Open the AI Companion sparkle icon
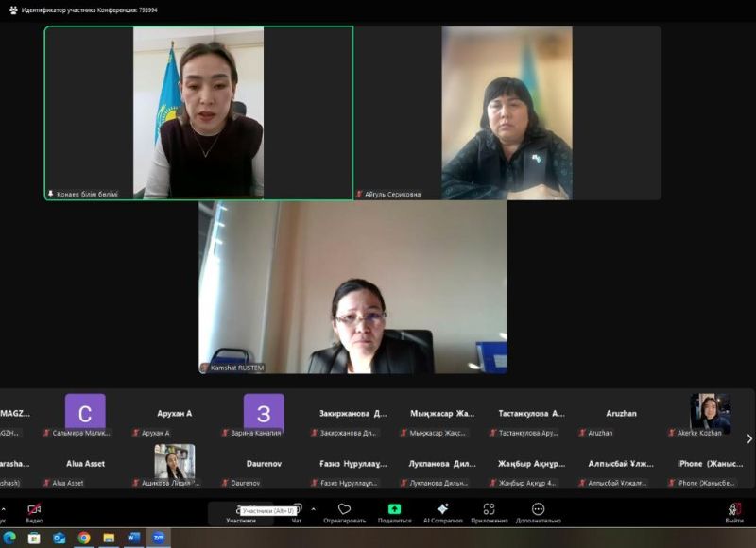This screenshot has height=548, width=756. [x=442, y=509]
